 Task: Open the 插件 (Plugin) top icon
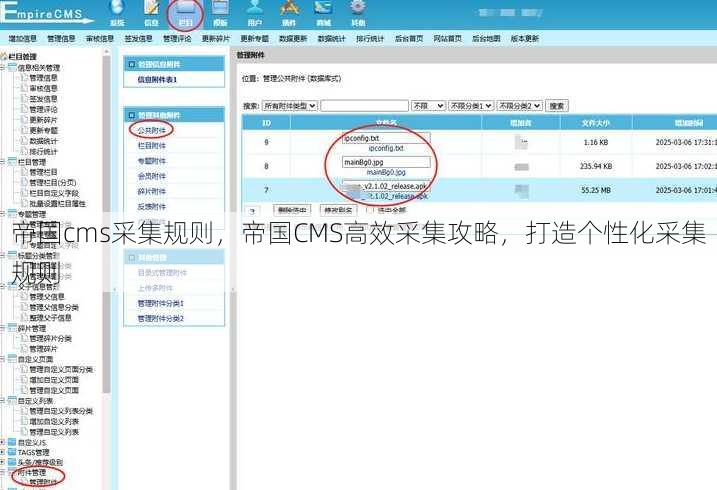click(289, 13)
